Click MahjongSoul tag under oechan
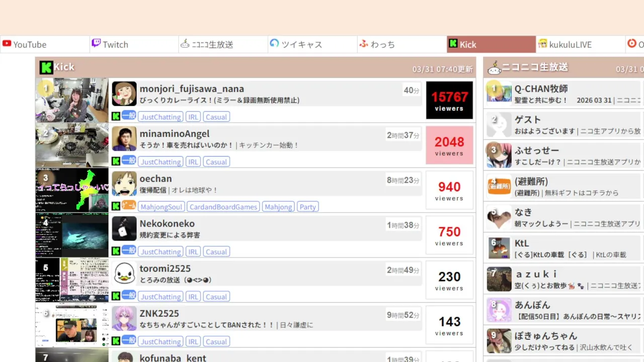The image size is (644, 362). coord(161,207)
